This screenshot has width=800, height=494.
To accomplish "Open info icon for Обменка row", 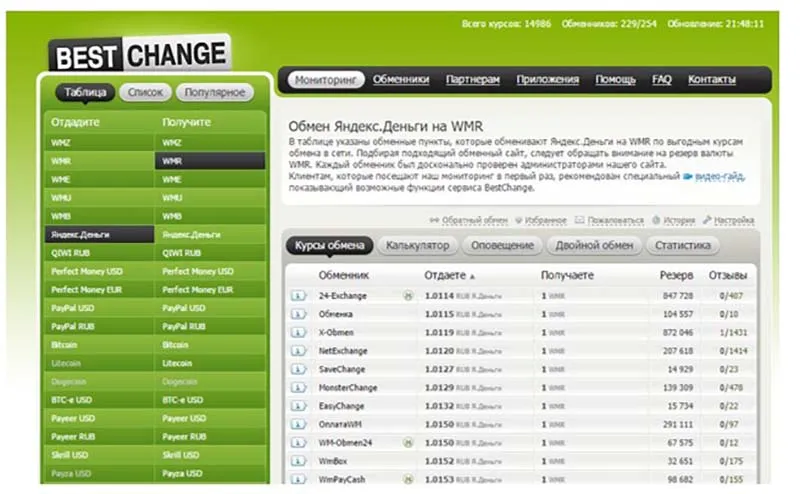I will [298, 314].
